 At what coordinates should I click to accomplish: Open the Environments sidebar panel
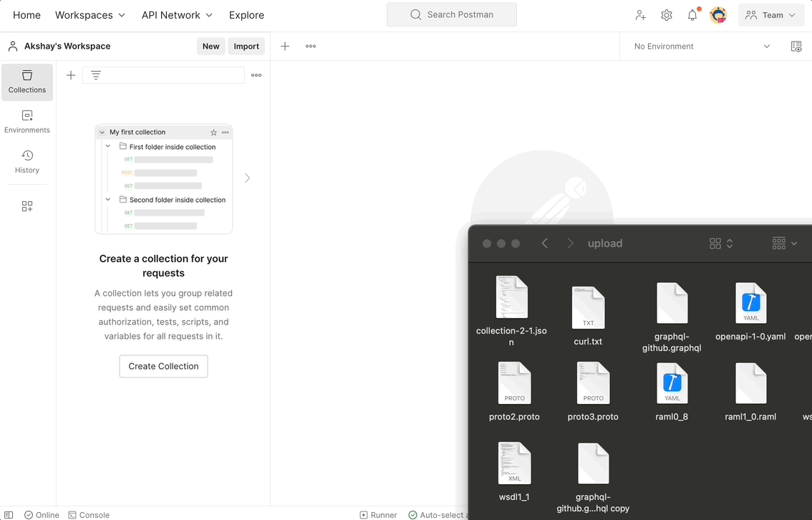click(26, 122)
